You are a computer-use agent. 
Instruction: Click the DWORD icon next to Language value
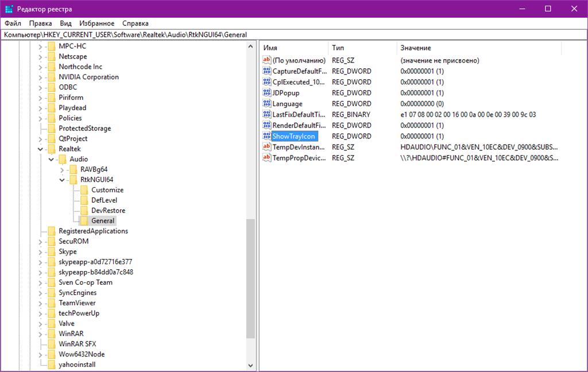266,104
